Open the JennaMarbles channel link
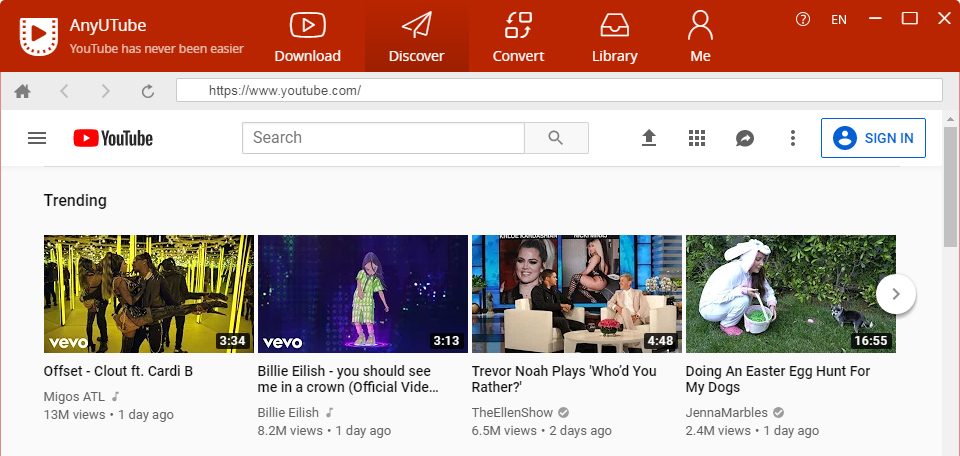The width and height of the screenshot is (960, 456). (x=726, y=412)
